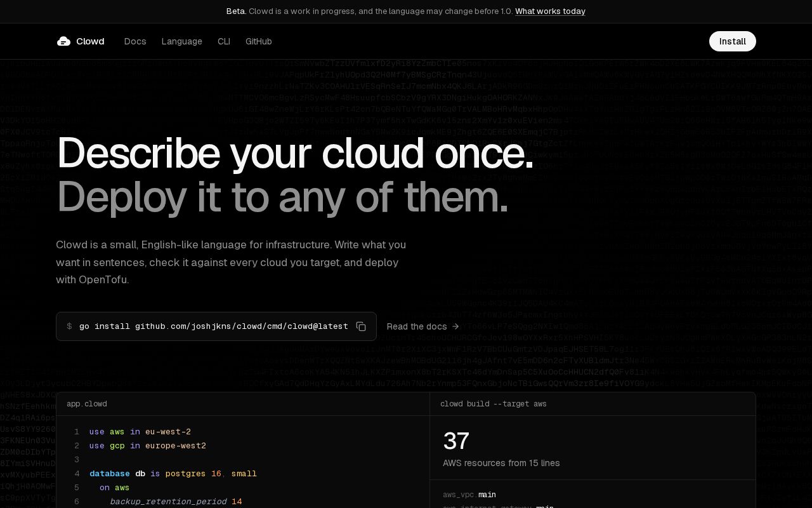Open the Language nav link
The image size is (812, 508).
coord(182,41)
